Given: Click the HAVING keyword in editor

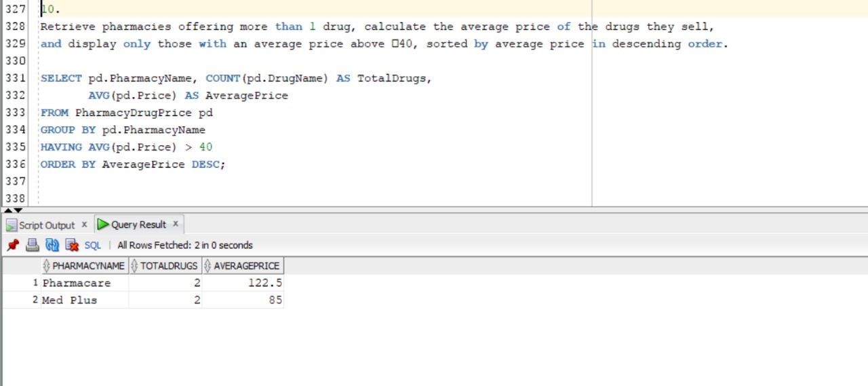Looking at the screenshot, I should click(61, 147).
